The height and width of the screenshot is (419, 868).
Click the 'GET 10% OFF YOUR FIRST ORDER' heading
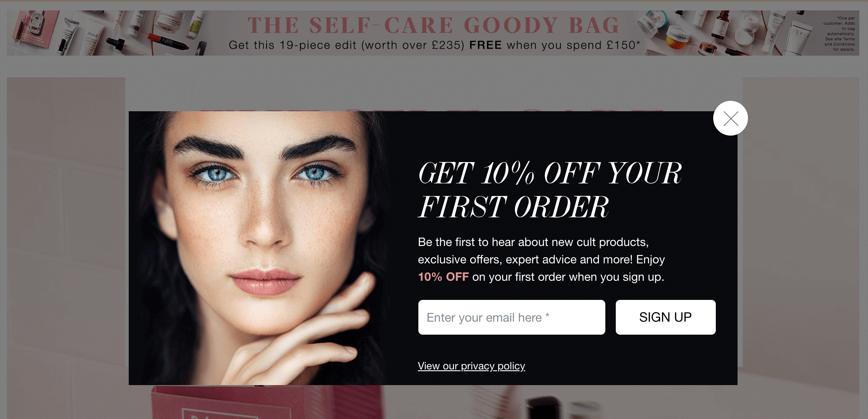(x=550, y=190)
